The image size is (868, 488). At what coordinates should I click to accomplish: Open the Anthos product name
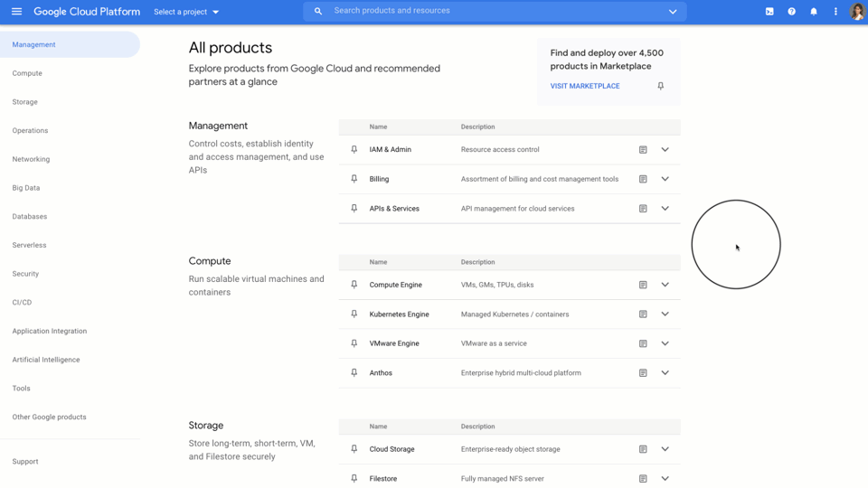tap(381, 373)
